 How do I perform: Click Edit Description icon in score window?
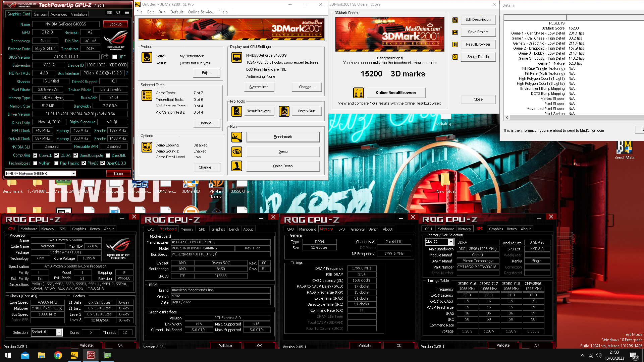455,20
